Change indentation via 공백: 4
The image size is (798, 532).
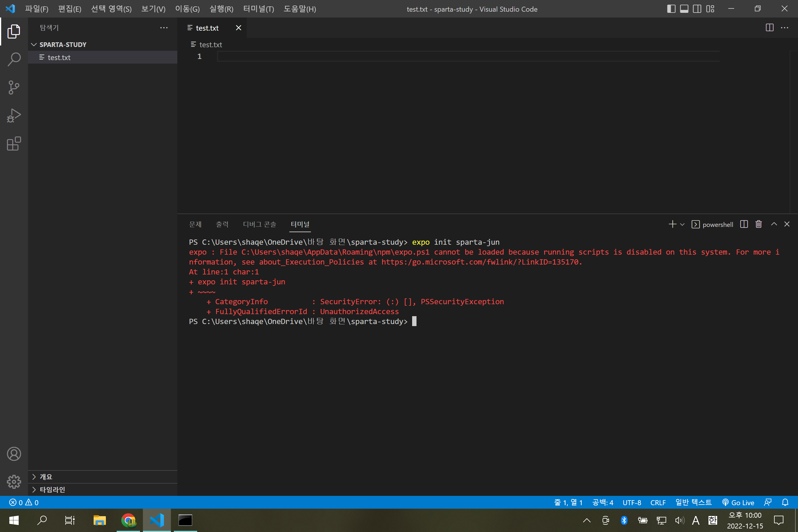tap(603, 503)
